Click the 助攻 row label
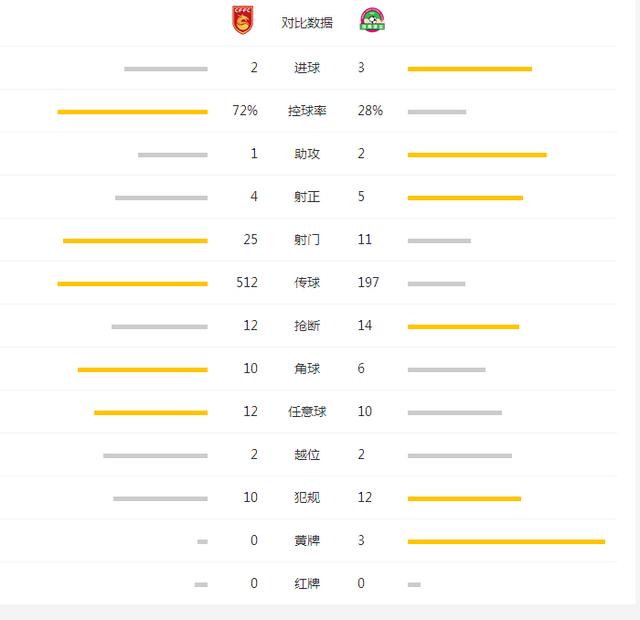The width and height of the screenshot is (640, 620). tap(307, 153)
